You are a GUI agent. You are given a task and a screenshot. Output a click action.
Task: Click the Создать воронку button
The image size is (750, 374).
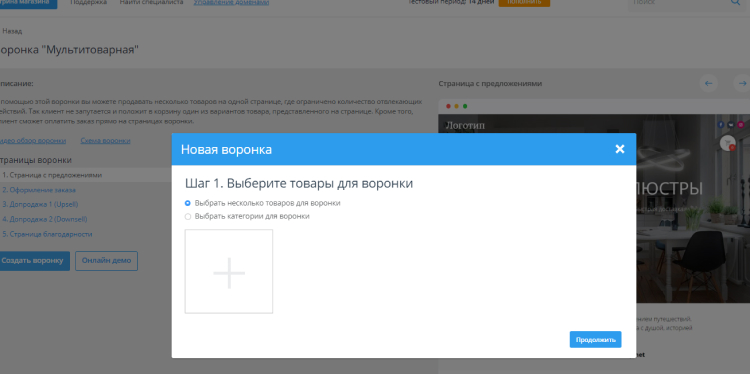click(33, 261)
